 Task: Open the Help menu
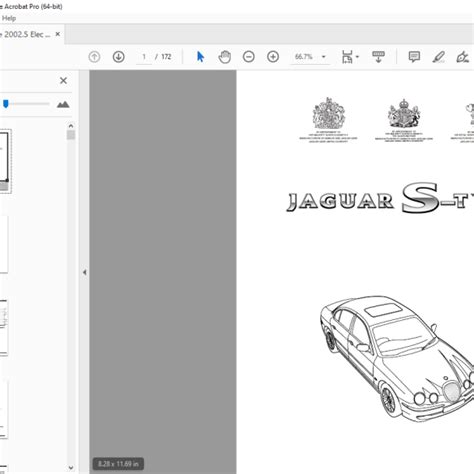[x=9, y=18]
